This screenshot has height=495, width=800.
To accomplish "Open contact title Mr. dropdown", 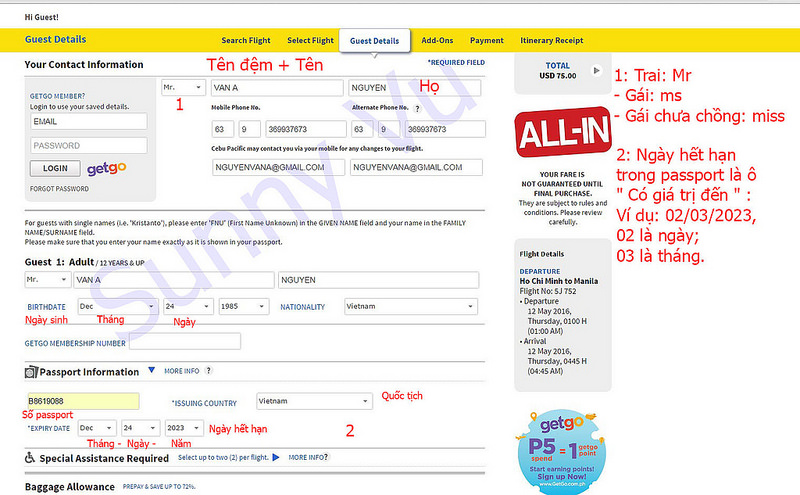I will pyautogui.click(x=183, y=87).
